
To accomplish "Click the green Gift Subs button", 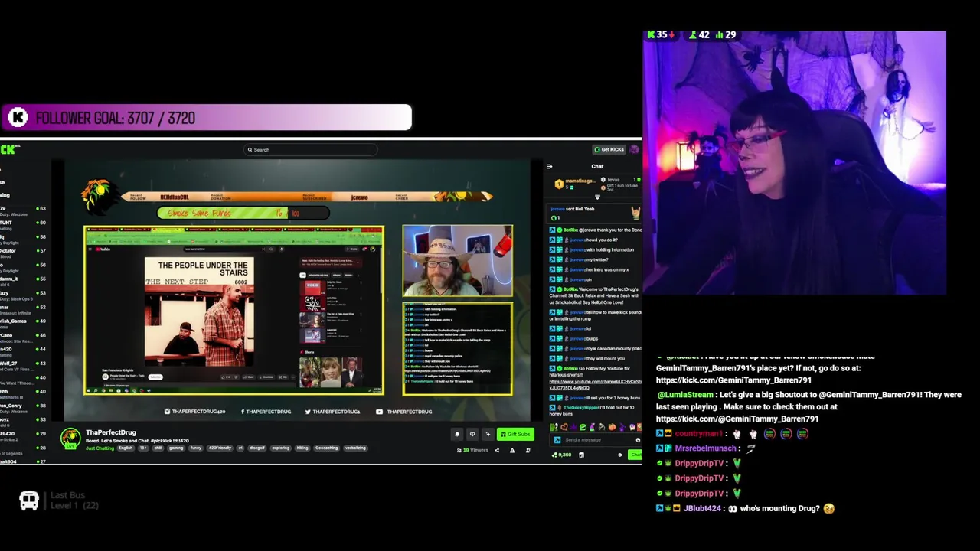I will pyautogui.click(x=515, y=434).
